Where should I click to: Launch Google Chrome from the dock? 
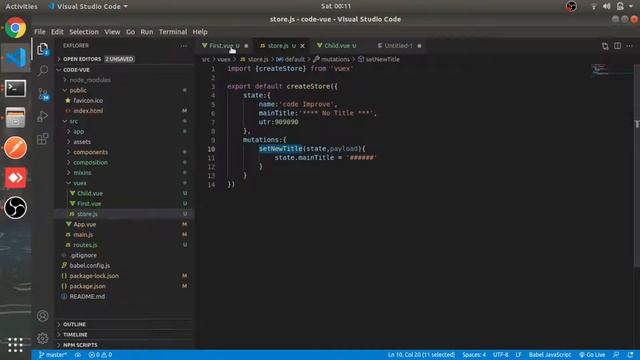16,28
